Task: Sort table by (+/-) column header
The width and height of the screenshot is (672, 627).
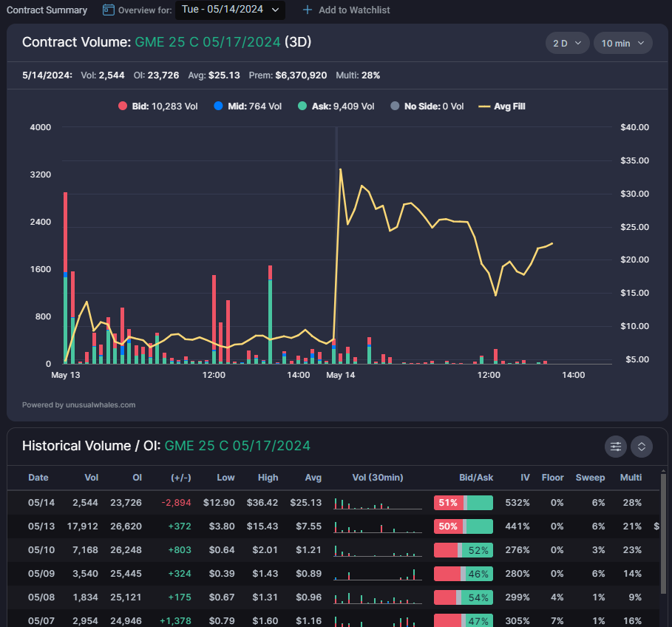Action: pos(181,478)
